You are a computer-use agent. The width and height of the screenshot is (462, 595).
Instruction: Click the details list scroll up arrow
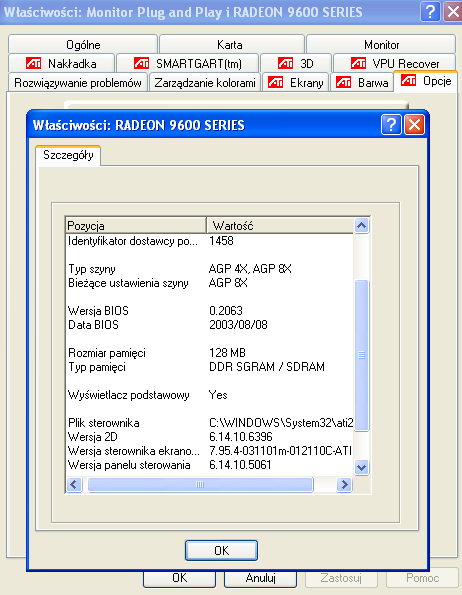(361, 226)
